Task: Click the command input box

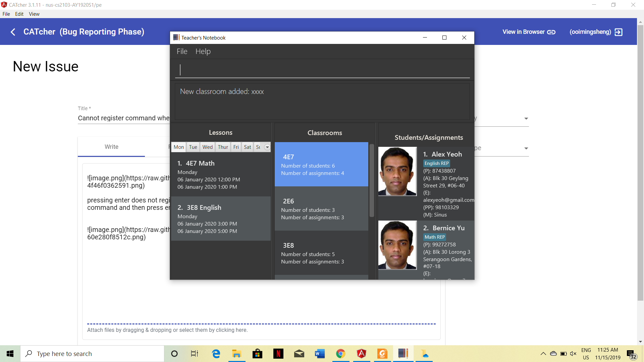Action: point(322,70)
